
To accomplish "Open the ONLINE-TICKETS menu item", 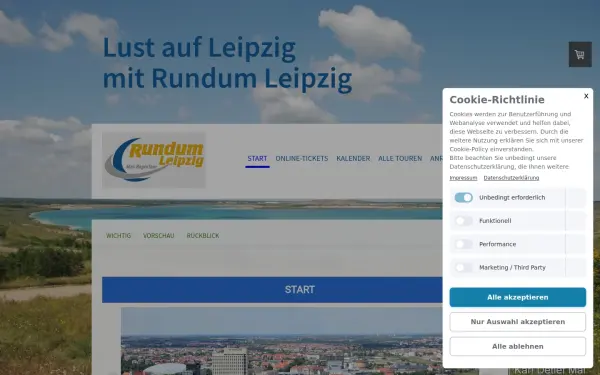I will click(302, 158).
